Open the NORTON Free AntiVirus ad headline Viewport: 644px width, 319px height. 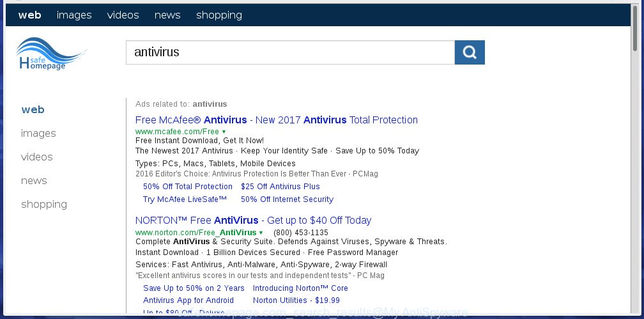tap(253, 221)
